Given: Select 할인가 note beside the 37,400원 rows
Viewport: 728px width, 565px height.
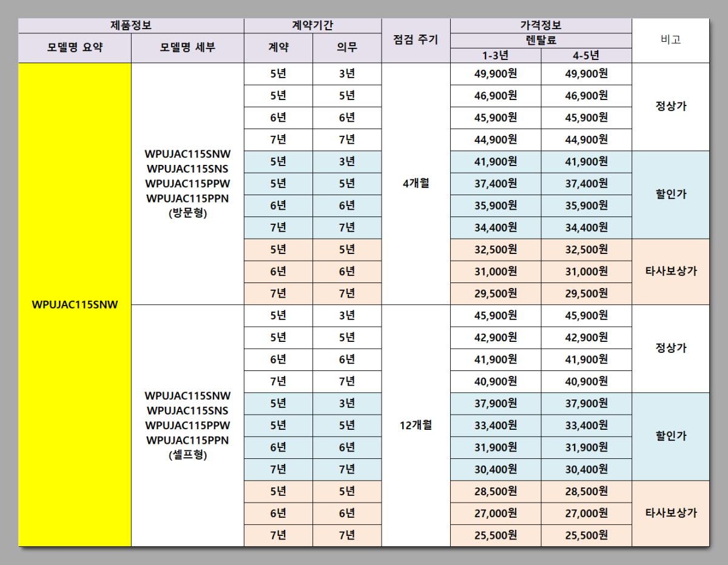Looking at the screenshot, I should (x=670, y=195).
